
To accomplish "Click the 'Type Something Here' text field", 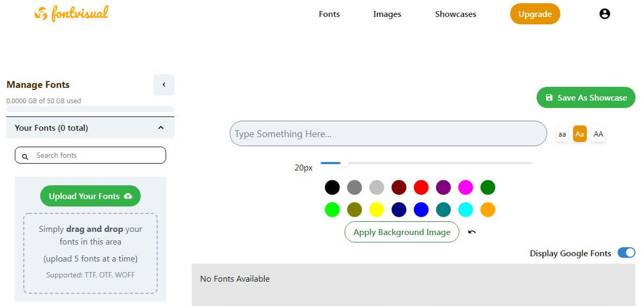I will [x=388, y=134].
